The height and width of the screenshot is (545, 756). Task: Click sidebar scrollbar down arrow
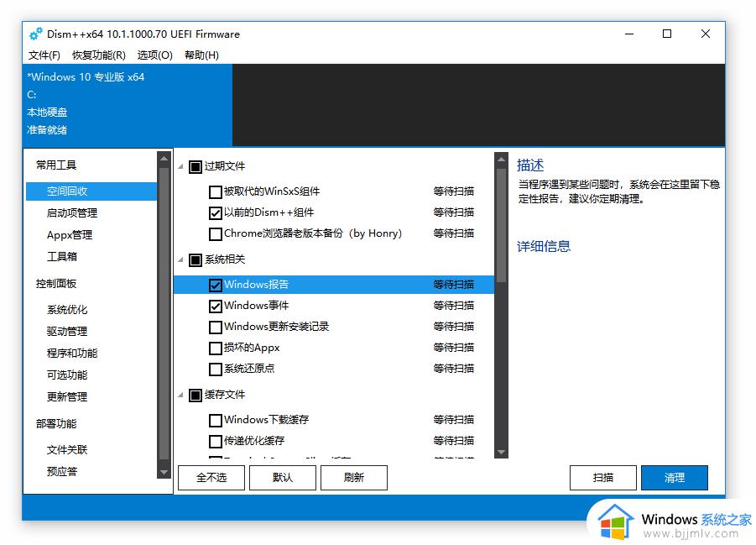[x=164, y=472]
